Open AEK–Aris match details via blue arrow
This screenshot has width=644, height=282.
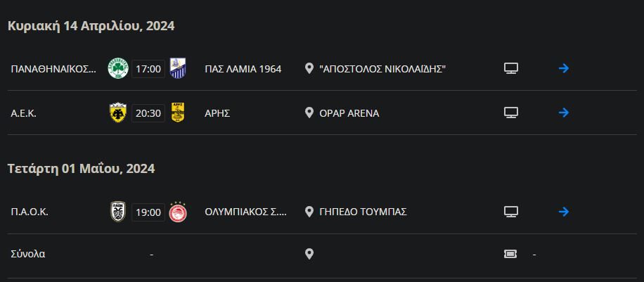563,113
